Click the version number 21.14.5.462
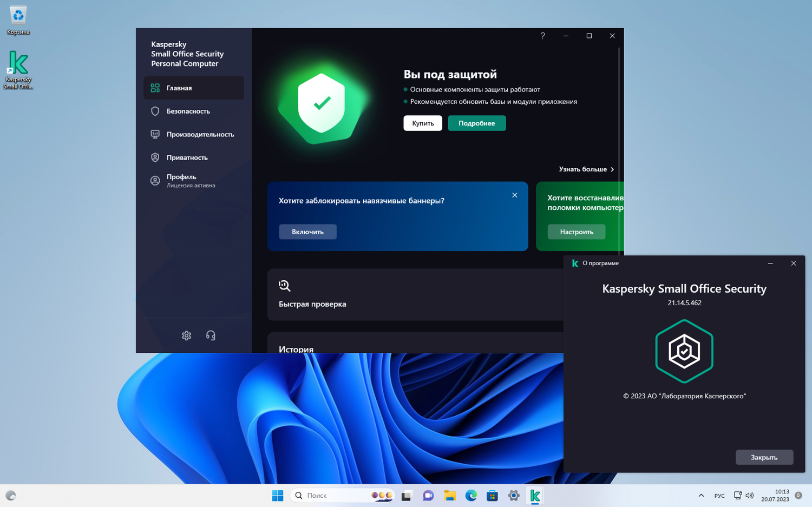812x507 pixels. pyautogui.click(x=684, y=303)
